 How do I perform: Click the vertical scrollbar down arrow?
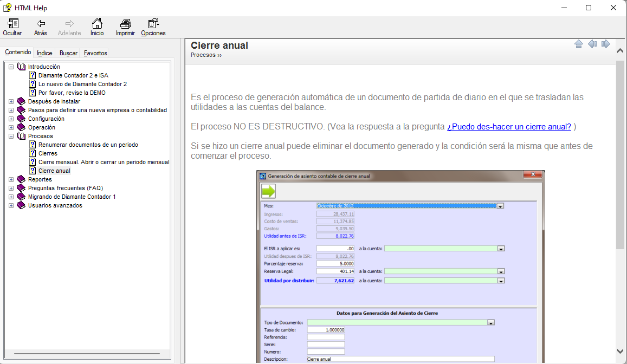point(620,351)
